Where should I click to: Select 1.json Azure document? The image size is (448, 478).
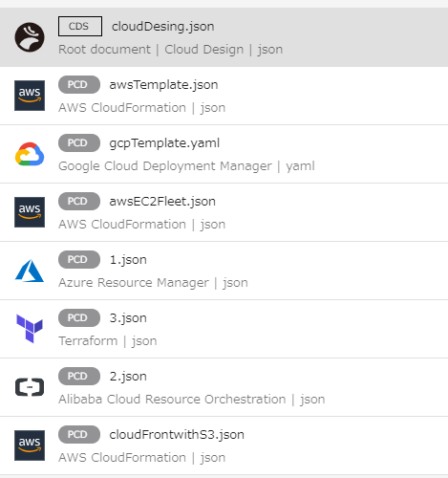coord(128,260)
